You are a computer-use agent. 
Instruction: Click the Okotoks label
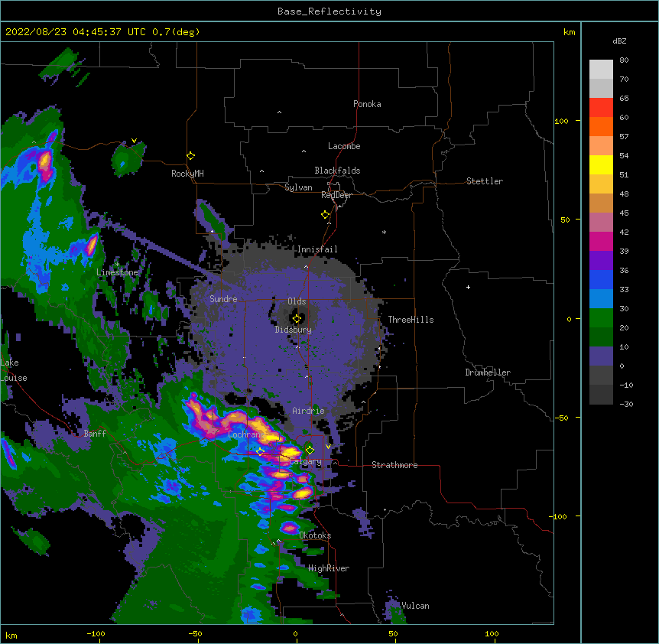(315, 535)
